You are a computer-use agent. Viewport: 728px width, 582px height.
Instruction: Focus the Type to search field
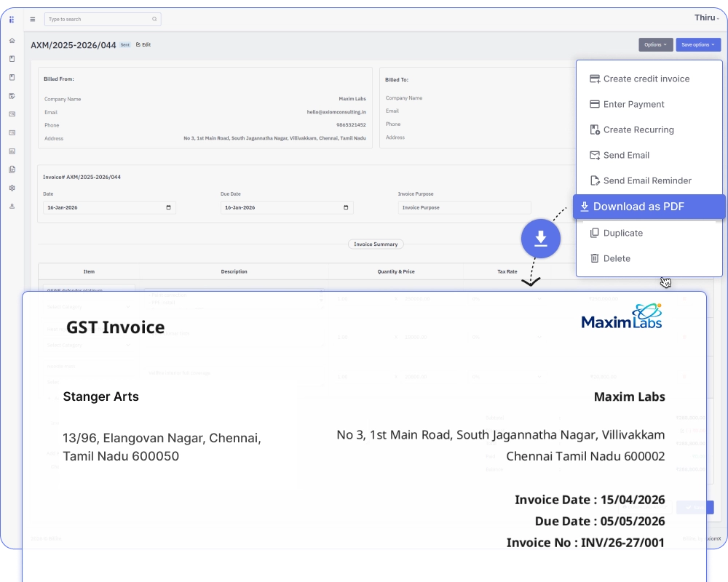(x=103, y=19)
